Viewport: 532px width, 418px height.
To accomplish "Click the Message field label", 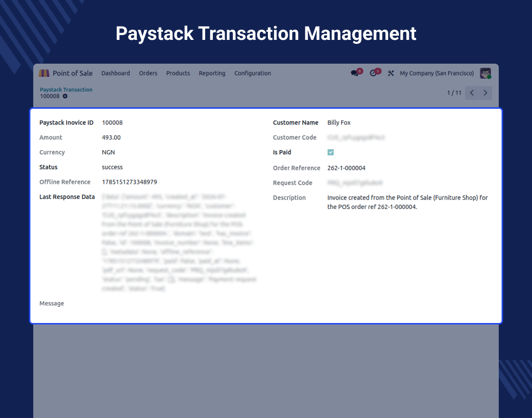I will tap(52, 304).
